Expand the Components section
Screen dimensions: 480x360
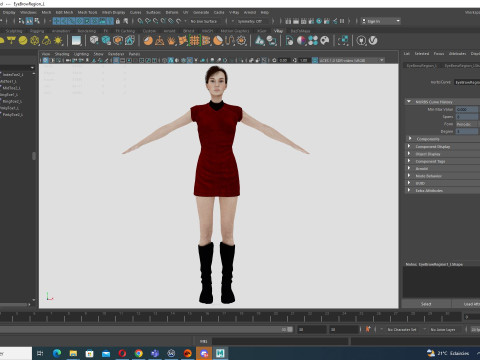pyautogui.click(x=410, y=139)
